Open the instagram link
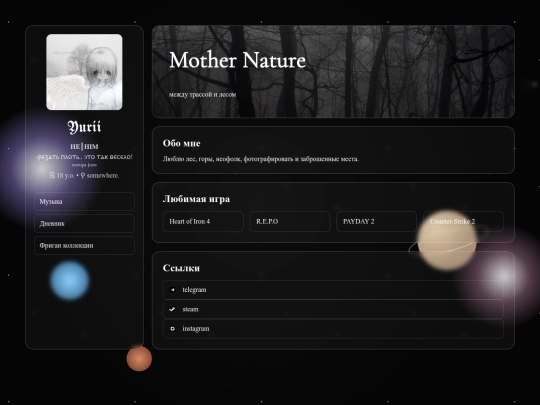This screenshot has width=540, height=405. pos(333,329)
